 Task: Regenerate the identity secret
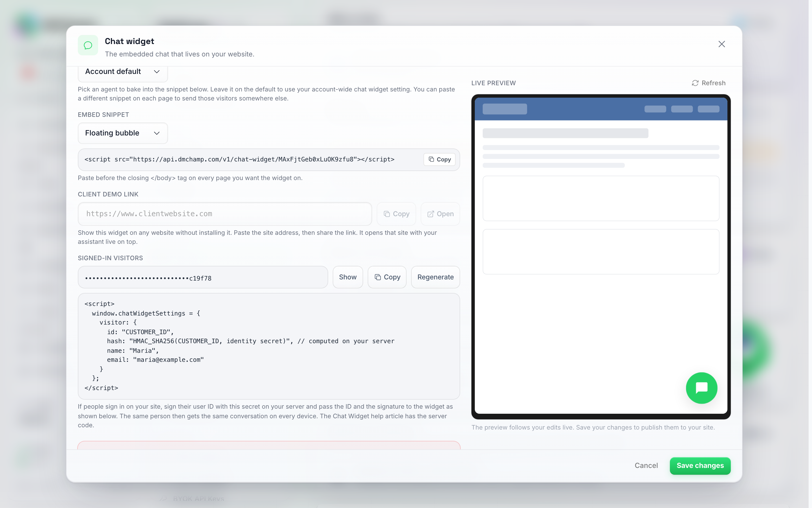[435, 277]
